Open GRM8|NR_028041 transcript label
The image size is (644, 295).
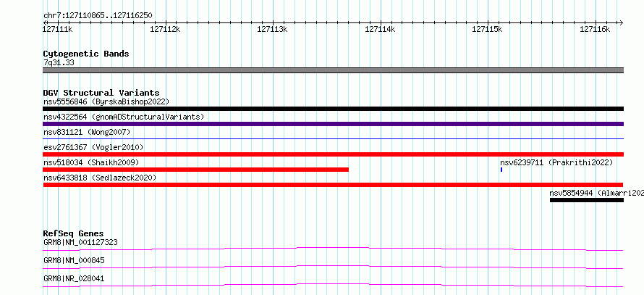click(x=74, y=278)
